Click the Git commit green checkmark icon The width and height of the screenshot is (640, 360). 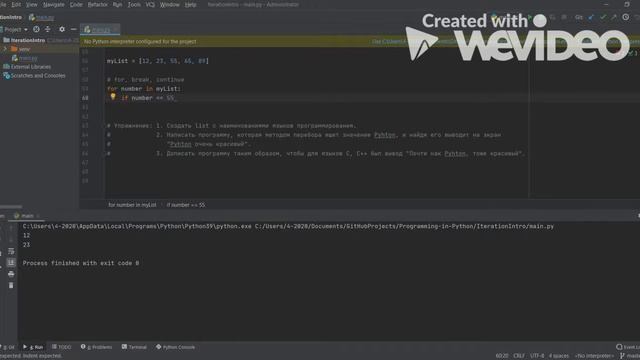tap(603, 17)
